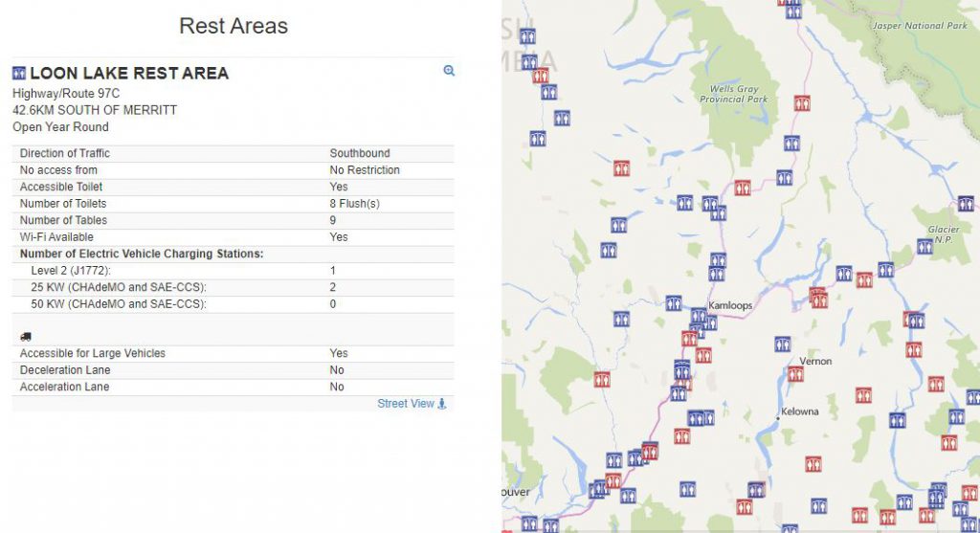
Task: Open the Street View link
Action: click(x=406, y=404)
